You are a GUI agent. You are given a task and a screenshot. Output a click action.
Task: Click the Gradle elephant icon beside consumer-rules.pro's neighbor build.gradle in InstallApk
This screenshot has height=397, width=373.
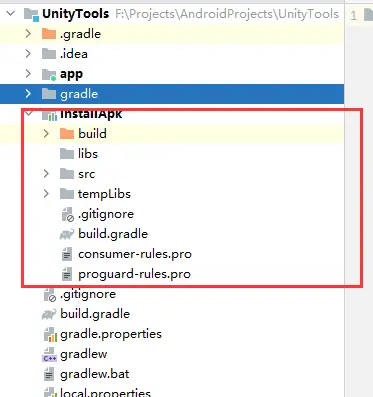pos(67,234)
